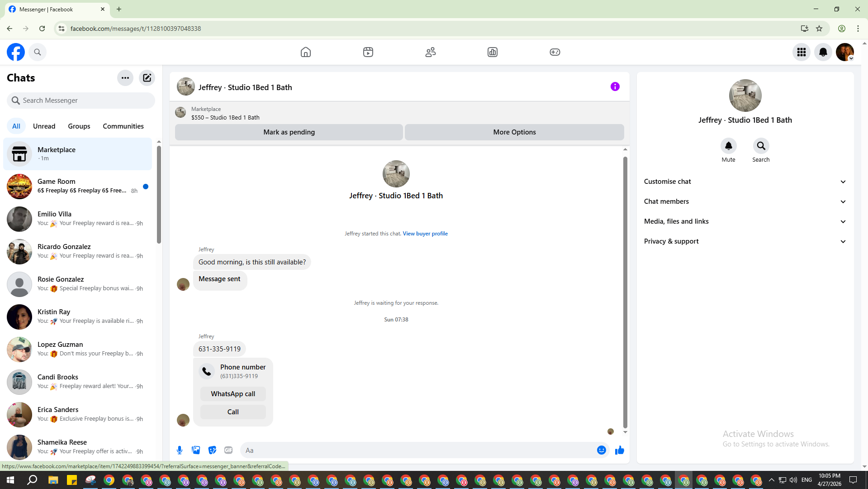868x489 pixels.
Task: Show hidden system tray icons
Action: [772, 480]
